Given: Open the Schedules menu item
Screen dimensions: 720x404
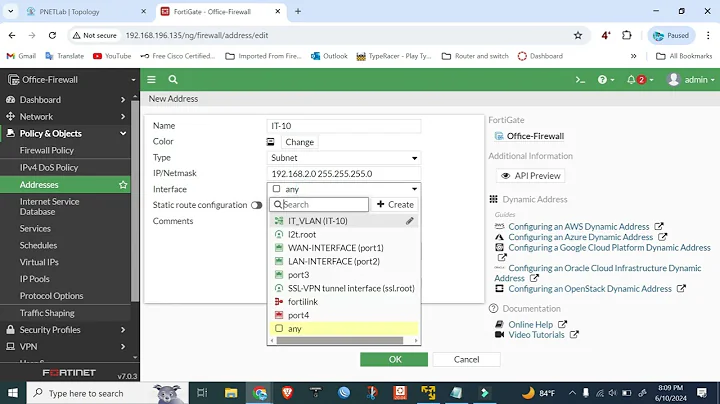Looking at the screenshot, I should point(38,245).
